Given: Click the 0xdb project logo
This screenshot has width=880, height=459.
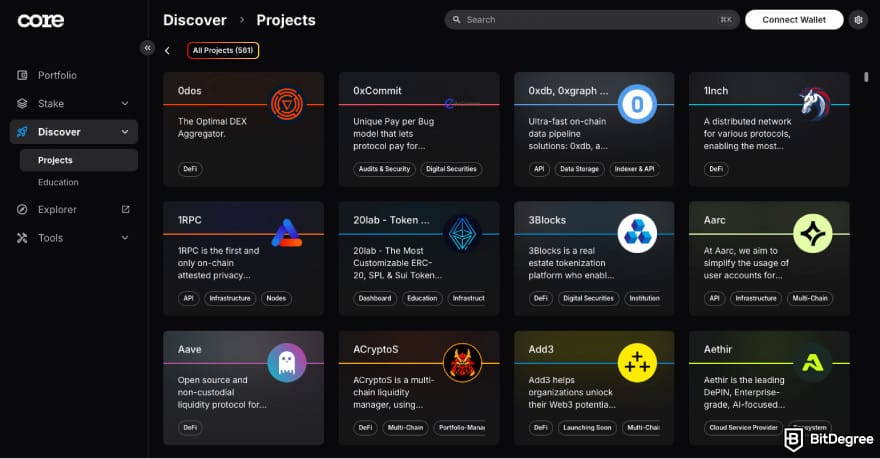Looking at the screenshot, I should tap(637, 104).
